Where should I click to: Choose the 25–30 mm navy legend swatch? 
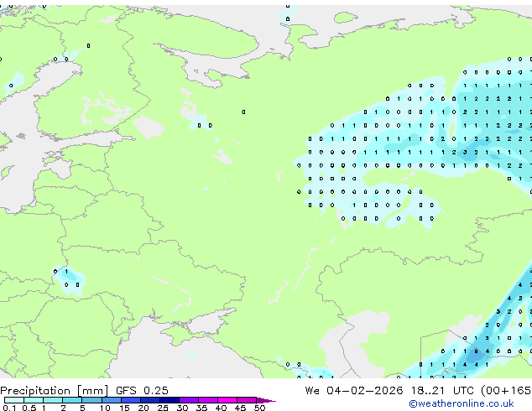pyautogui.click(x=170, y=400)
